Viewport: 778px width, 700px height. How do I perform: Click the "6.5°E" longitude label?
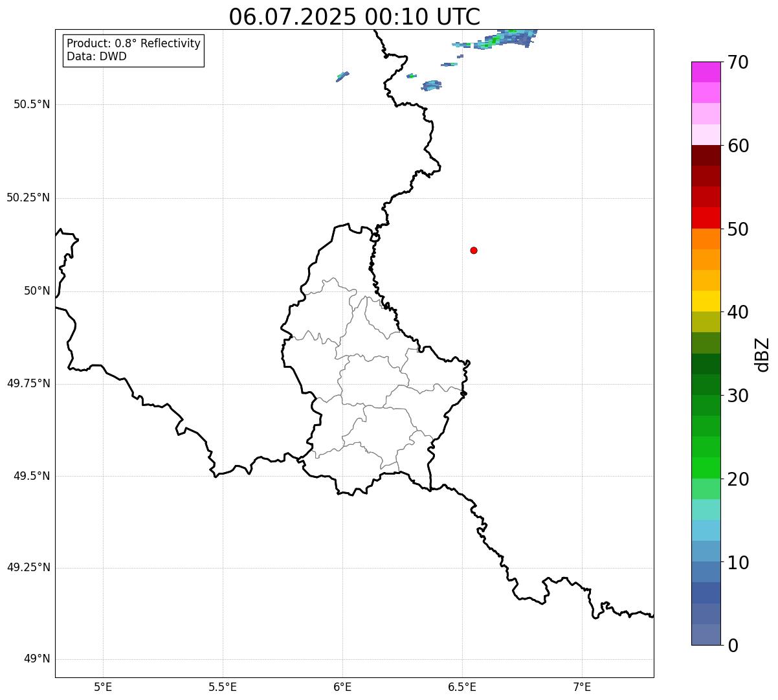click(462, 686)
